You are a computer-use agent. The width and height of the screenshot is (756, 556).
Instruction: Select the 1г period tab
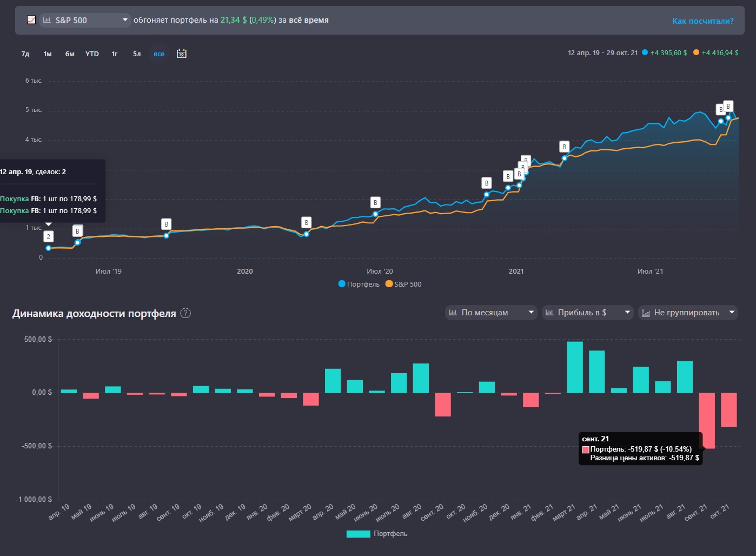click(x=115, y=54)
